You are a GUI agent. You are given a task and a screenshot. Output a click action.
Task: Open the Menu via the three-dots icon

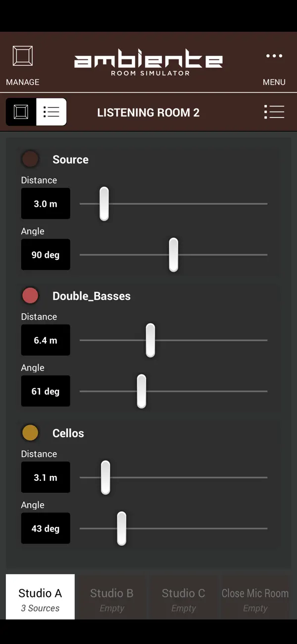[x=274, y=56]
